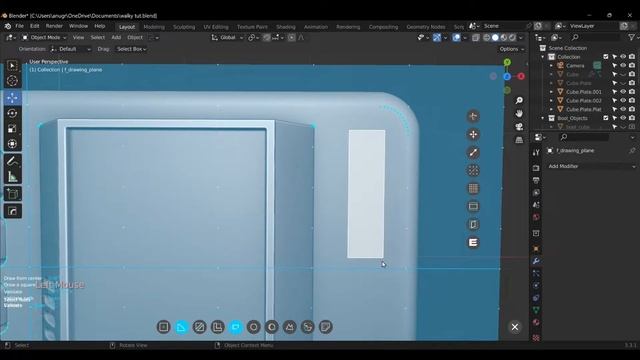Click the grid icon in floating vertical toolbar

(x=473, y=189)
